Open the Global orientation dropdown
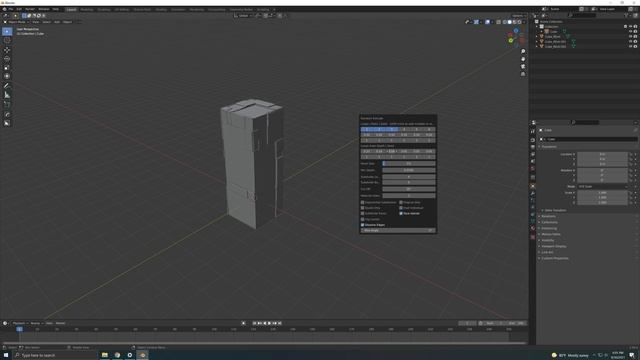The height and width of the screenshot is (360, 640). point(243,16)
